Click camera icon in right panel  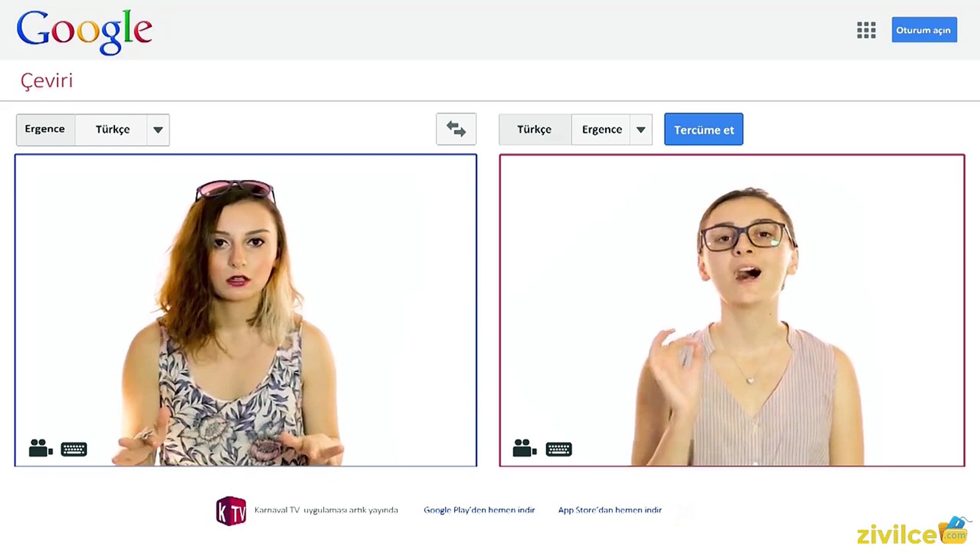click(x=524, y=448)
